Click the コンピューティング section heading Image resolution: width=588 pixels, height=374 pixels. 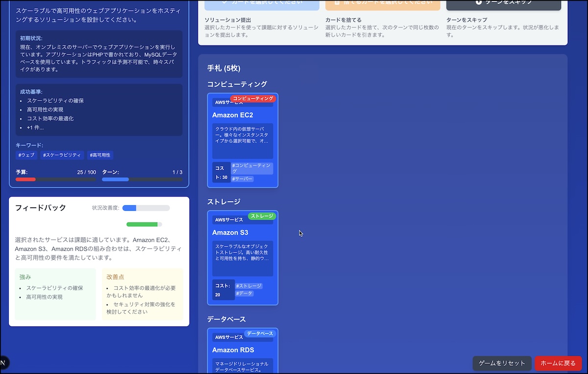(237, 84)
